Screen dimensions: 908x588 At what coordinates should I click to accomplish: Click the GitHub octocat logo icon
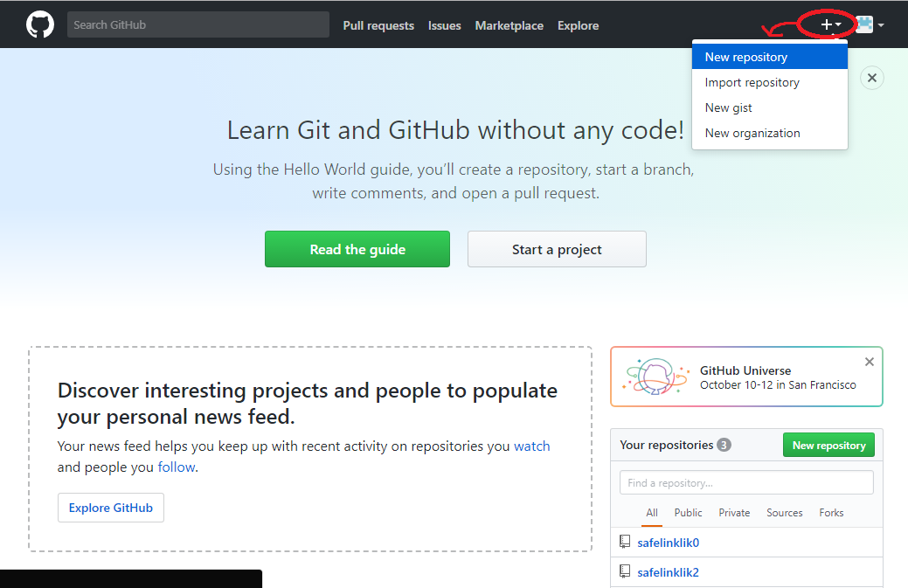(x=40, y=24)
